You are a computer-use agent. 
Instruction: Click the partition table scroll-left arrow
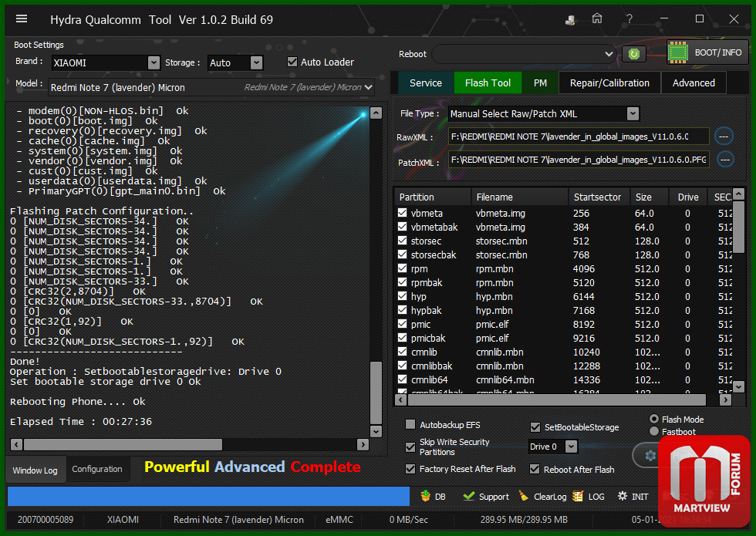click(400, 399)
